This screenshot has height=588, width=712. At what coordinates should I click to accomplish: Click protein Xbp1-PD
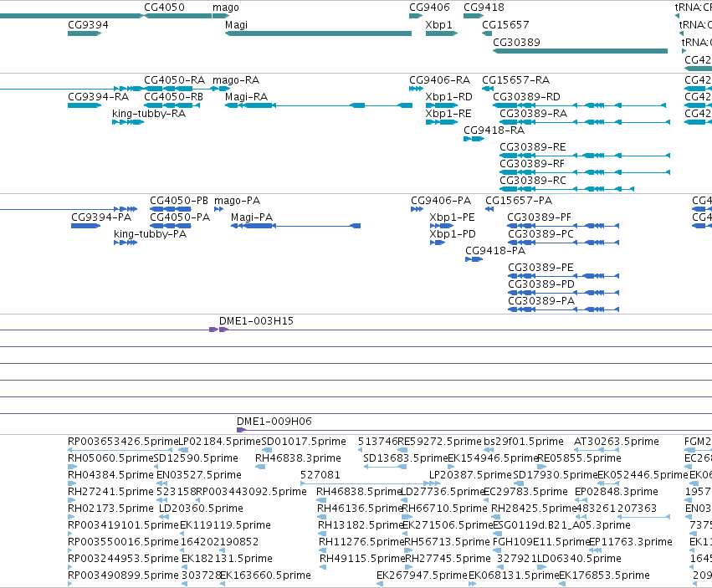tap(453, 234)
